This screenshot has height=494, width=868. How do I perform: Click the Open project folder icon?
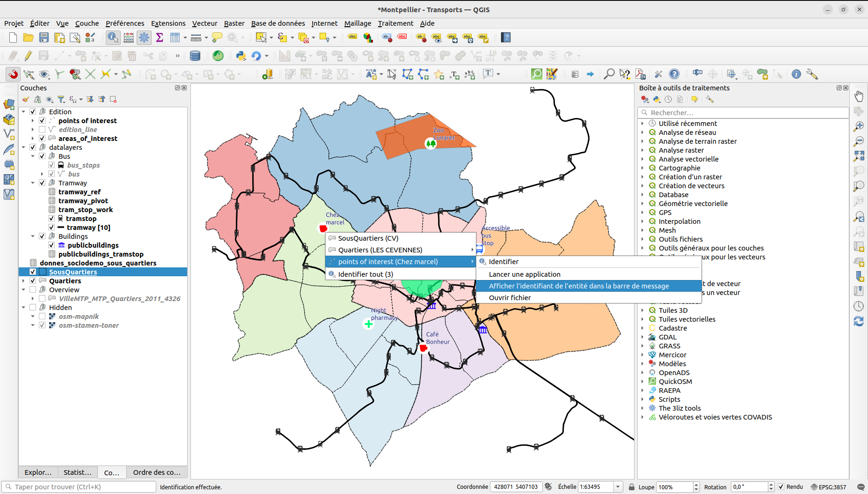point(28,37)
